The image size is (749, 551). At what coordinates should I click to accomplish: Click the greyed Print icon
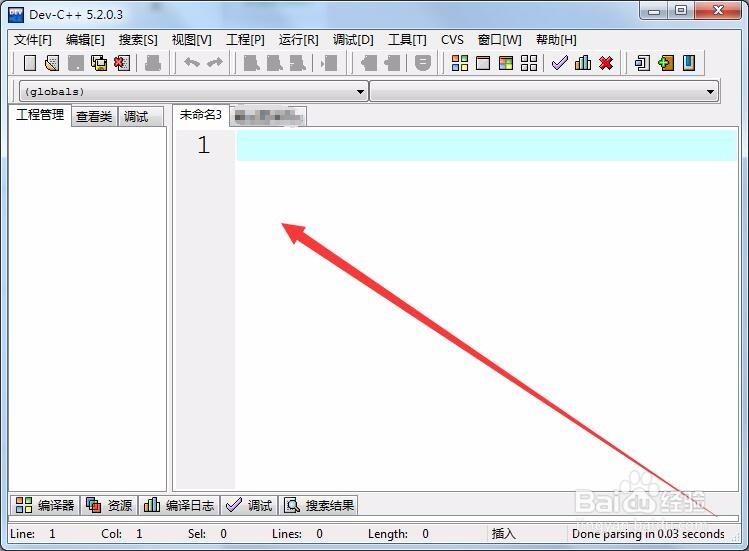(x=153, y=63)
